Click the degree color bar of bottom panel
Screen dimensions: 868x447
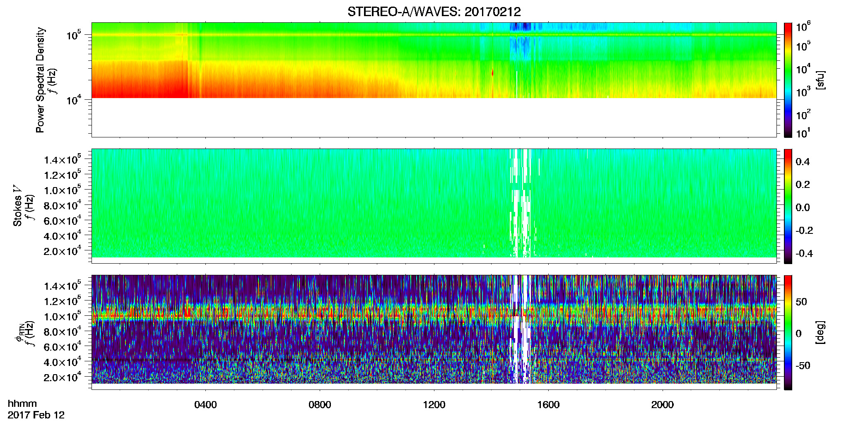[x=788, y=332]
